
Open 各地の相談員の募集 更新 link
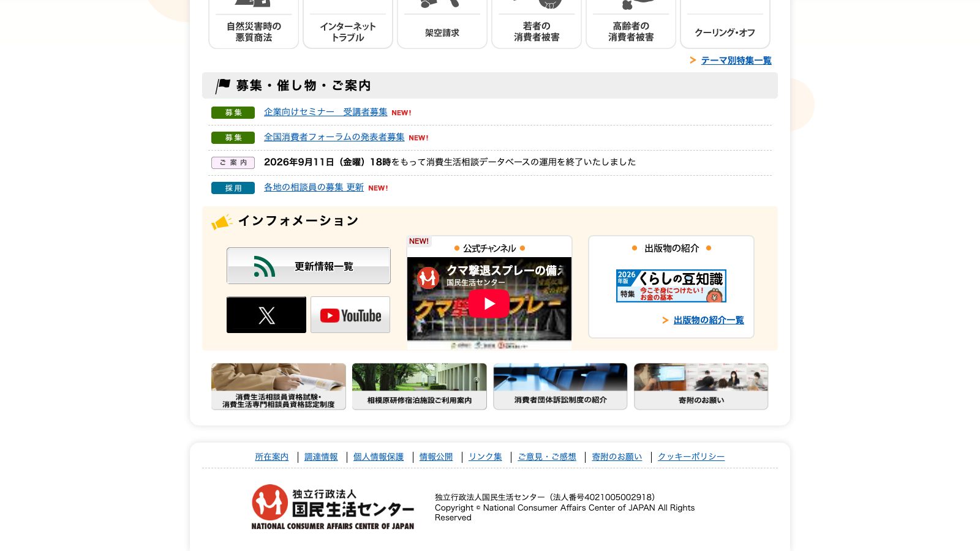coord(314,187)
